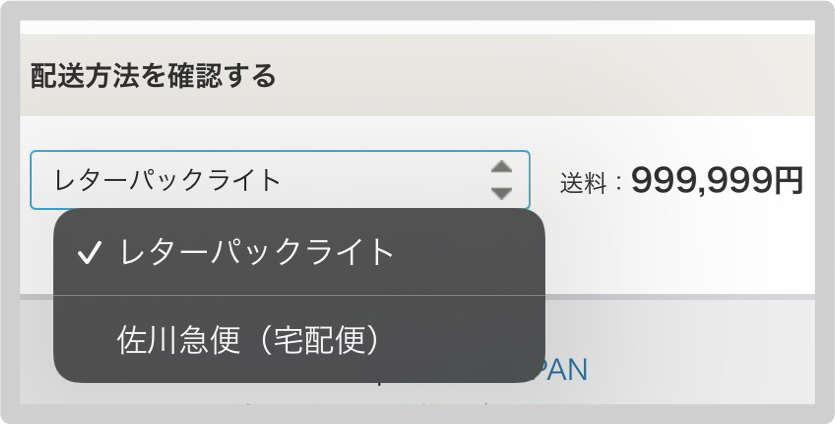
Task: Click the 配送方法を確認する heading
Action: (153, 76)
